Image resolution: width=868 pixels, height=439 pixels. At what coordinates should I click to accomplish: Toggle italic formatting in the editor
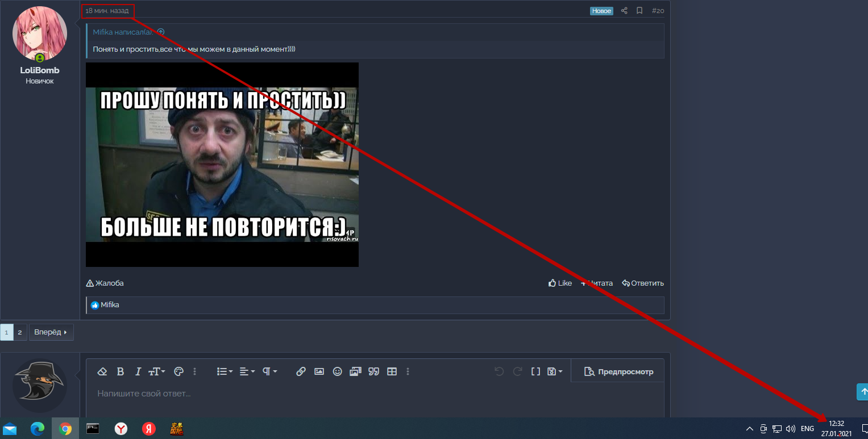point(138,371)
